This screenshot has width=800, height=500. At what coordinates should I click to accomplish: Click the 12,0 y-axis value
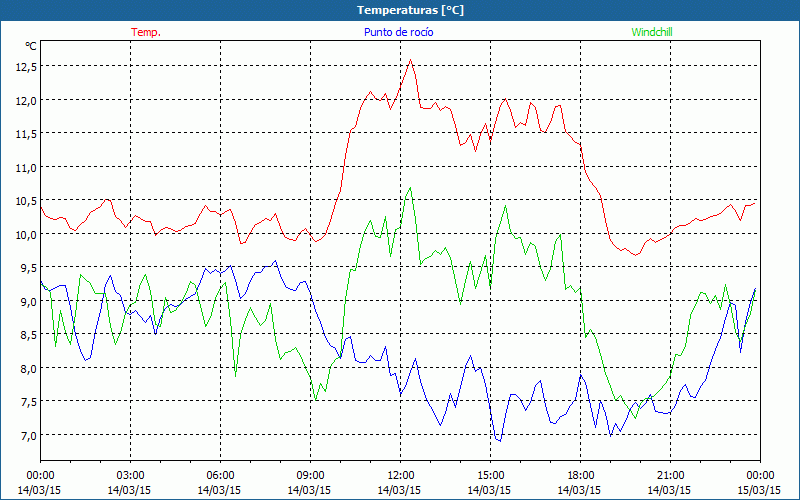coord(27,101)
